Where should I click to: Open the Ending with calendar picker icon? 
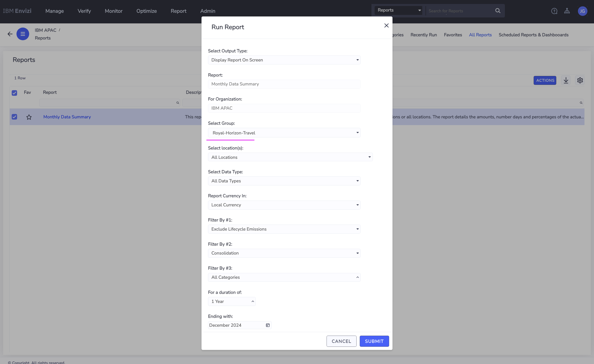268,325
